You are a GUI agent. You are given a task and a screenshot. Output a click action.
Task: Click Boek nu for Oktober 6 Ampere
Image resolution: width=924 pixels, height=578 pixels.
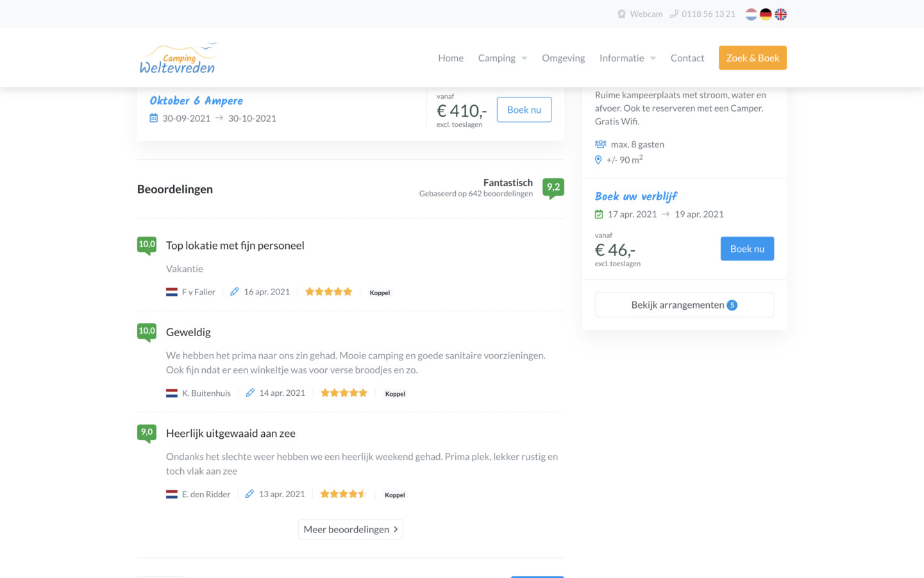pyautogui.click(x=524, y=110)
